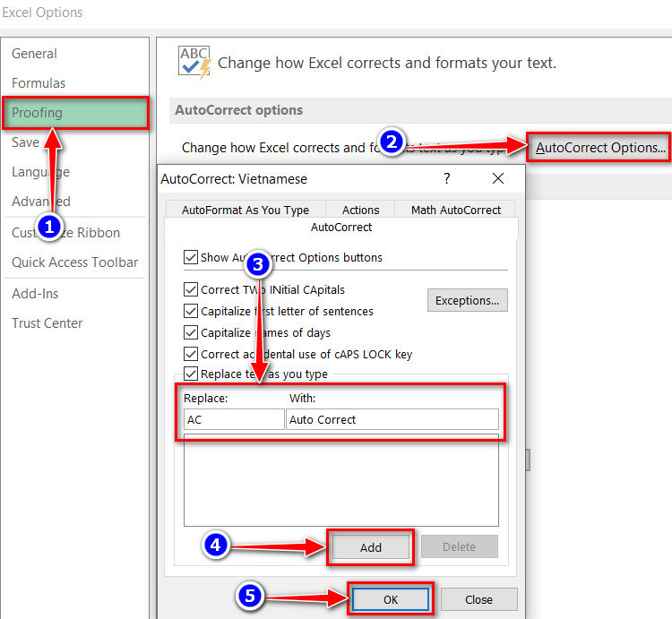Viewport: 672px width, 619px height.
Task: Open the AutoCorrect Options button
Action: [x=599, y=148]
